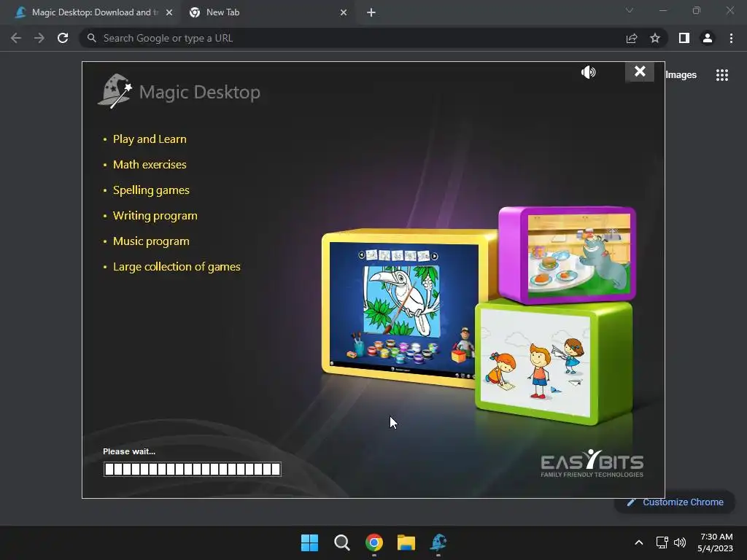
Task: Go back in Chrome
Action: coord(16,38)
